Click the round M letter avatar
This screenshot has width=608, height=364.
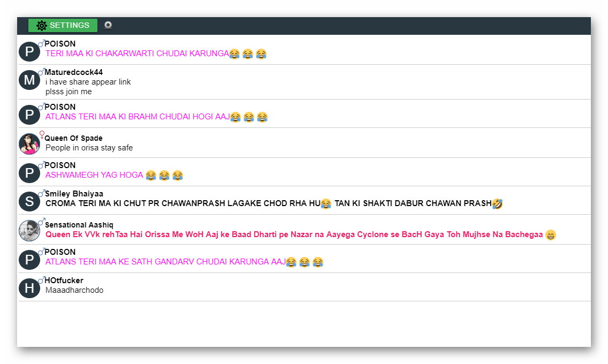click(29, 80)
